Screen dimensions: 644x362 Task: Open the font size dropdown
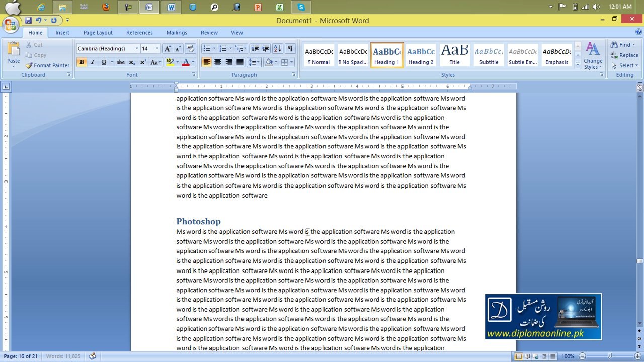tap(157, 49)
